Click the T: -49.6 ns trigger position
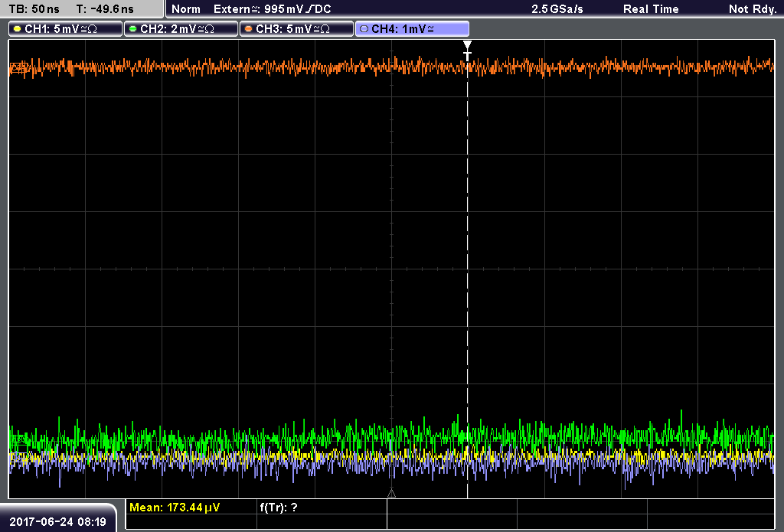 pyautogui.click(x=105, y=9)
